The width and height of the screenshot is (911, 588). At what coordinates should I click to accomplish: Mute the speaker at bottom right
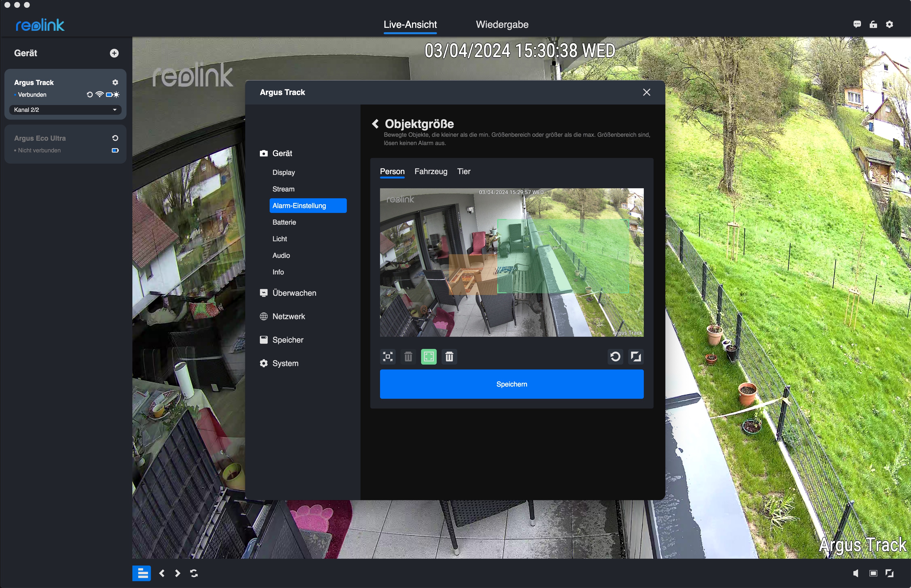(x=856, y=573)
